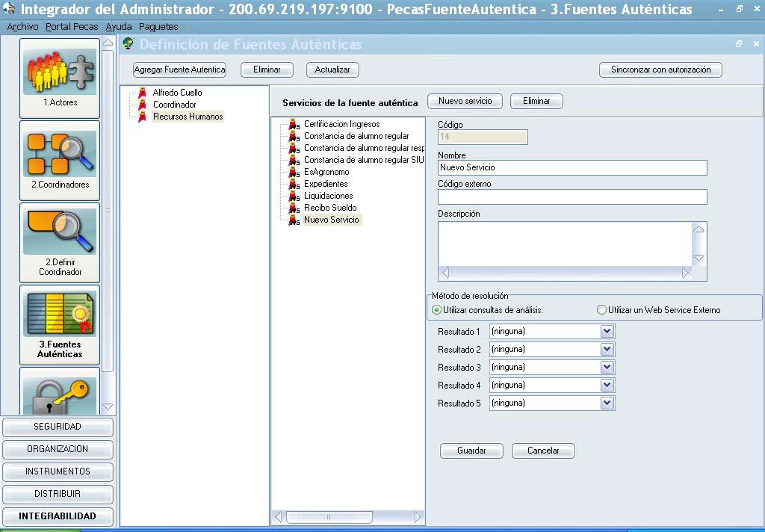
Task: Click the Código externo input field
Action: [572, 197]
